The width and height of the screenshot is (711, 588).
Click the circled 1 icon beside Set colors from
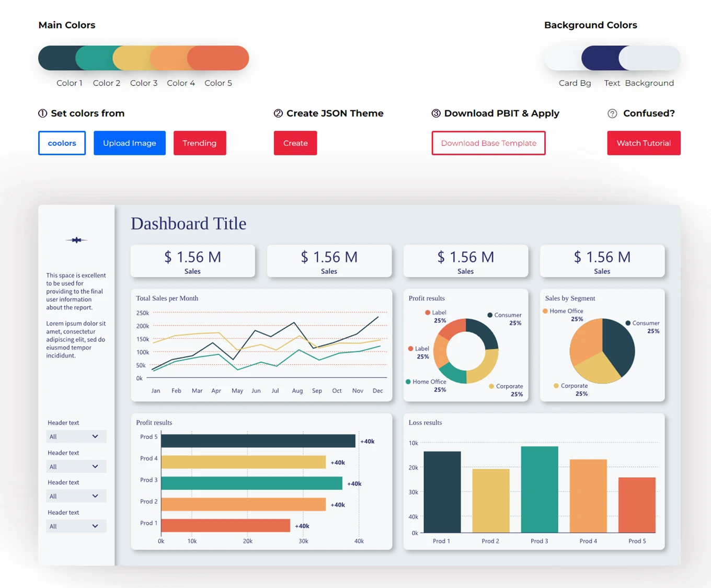point(42,113)
